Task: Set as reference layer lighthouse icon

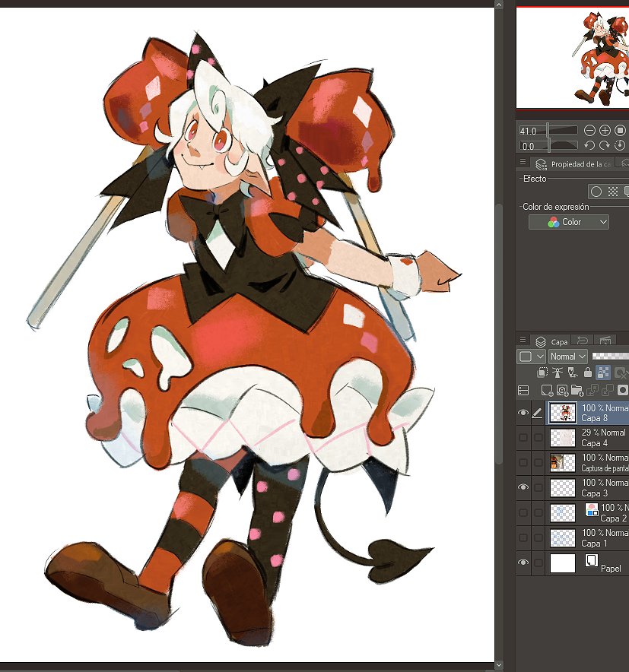Action: [558, 372]
